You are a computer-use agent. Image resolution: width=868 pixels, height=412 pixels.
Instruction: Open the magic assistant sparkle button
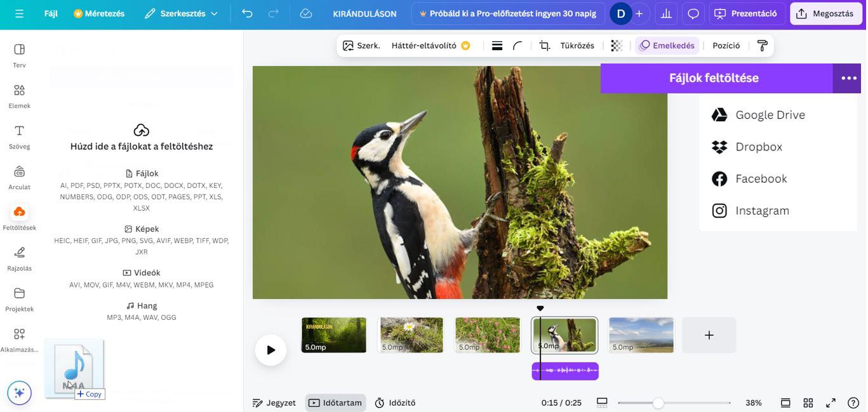click(x=19, y=392)
